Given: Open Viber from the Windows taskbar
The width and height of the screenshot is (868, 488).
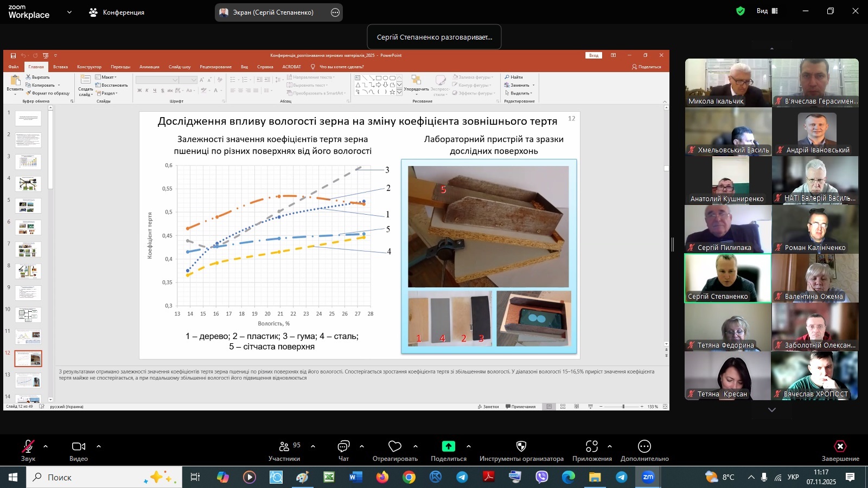Looking at the screenshot, I should pos(542,477).
